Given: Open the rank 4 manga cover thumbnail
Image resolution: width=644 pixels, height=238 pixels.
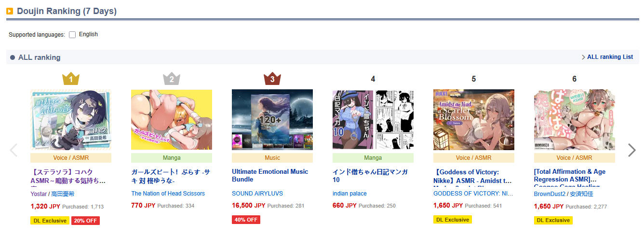Looking at the screenshot, I should click(x=373, y=120).
